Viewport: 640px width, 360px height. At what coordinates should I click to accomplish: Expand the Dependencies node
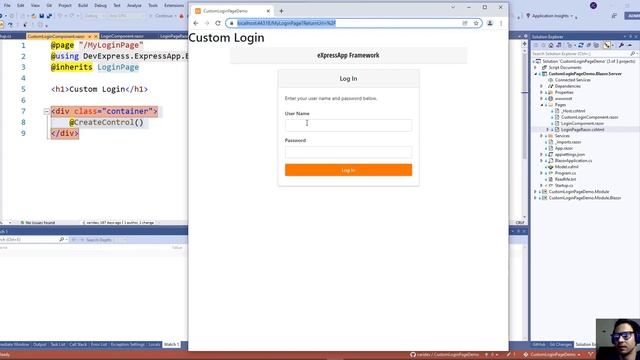click(542, 86)
